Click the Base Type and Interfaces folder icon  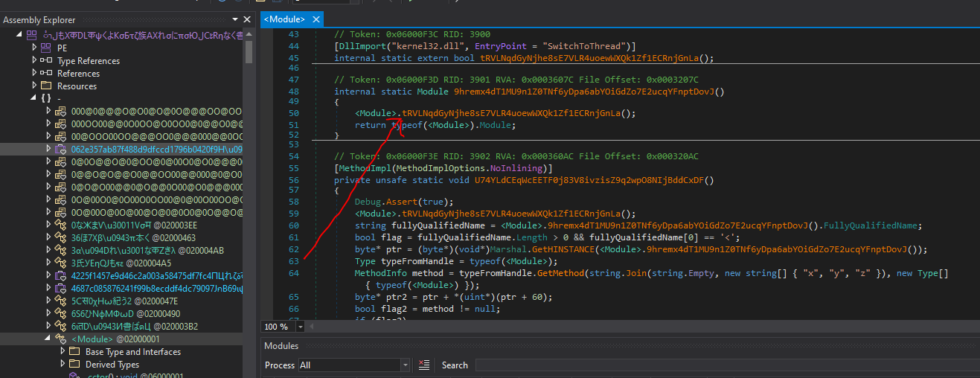(x=74, y=352)
